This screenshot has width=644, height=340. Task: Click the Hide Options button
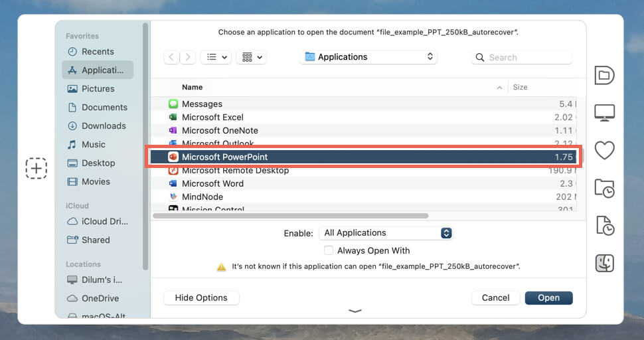click(x=201, y=298)
